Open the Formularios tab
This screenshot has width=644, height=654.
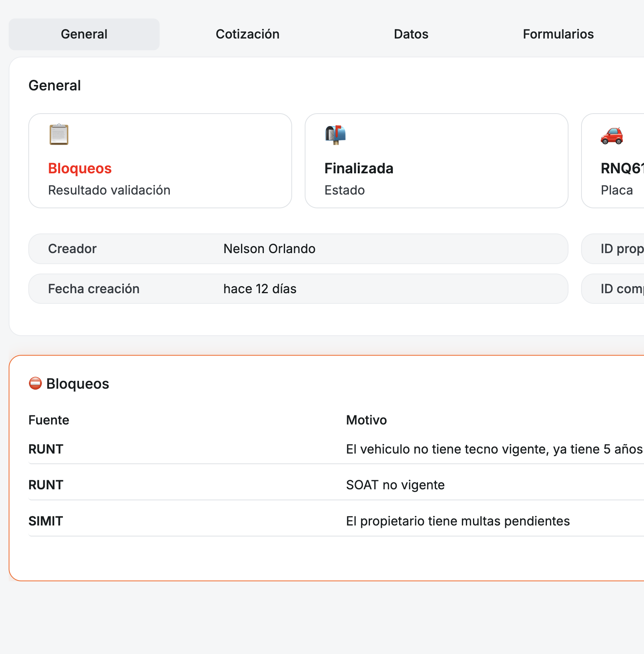558,34
